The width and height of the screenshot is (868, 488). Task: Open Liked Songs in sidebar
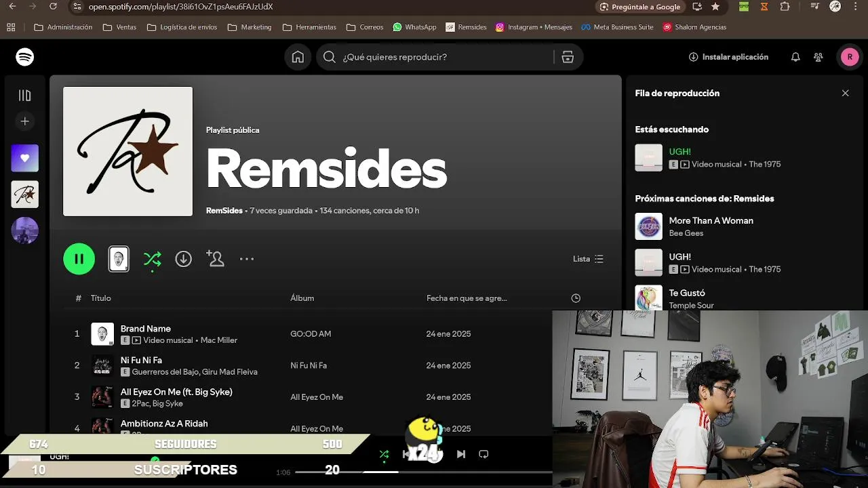(25, 158)
